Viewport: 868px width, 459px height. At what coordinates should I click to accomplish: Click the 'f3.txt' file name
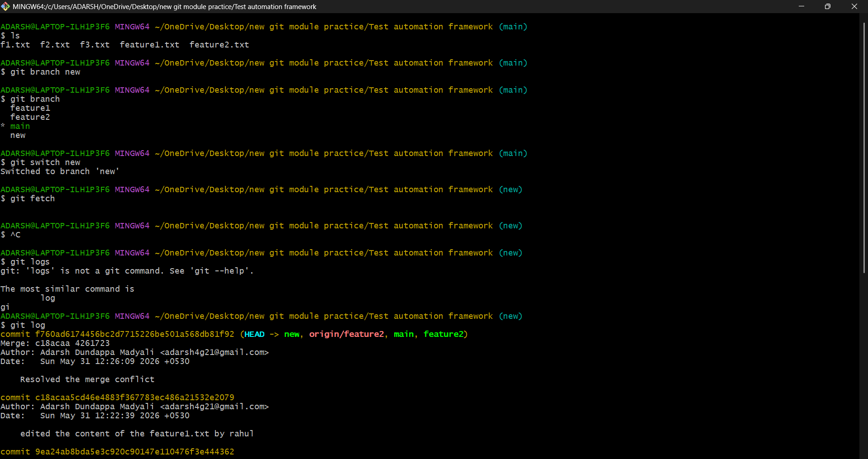95,45
